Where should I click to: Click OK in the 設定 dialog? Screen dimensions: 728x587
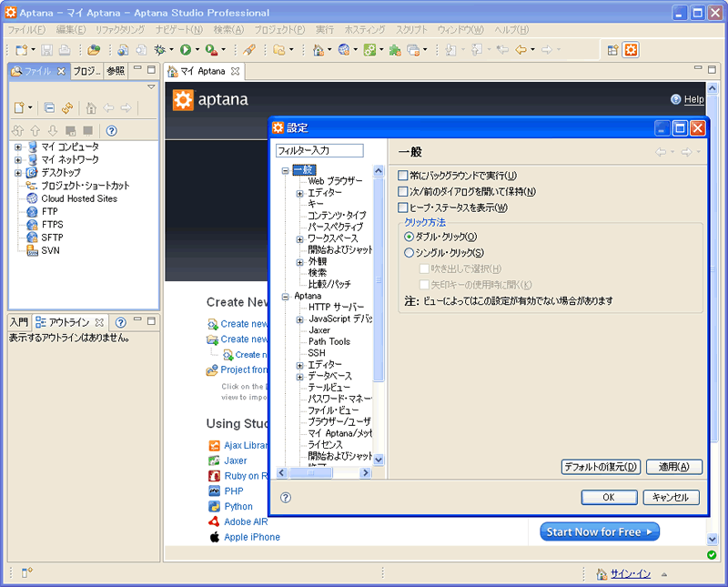609,498
